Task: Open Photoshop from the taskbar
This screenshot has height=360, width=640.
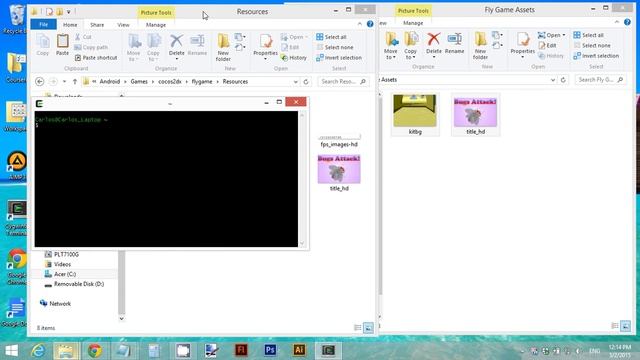Action: [x=270, y=351]
